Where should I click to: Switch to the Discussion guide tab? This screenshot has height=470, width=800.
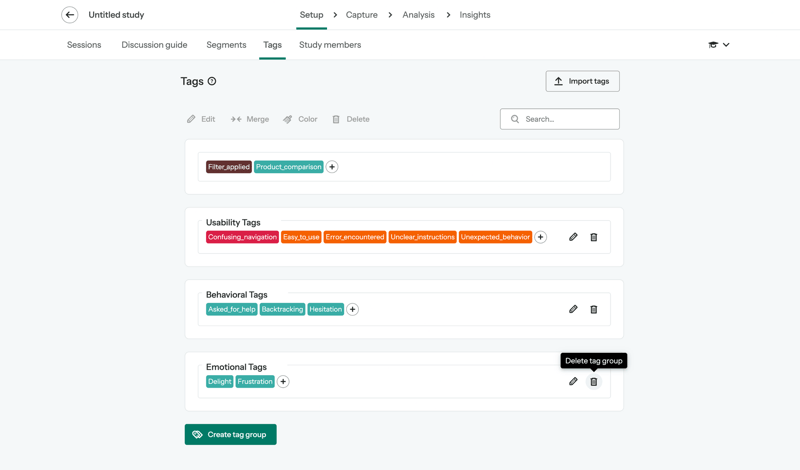[x=154, y=45]
